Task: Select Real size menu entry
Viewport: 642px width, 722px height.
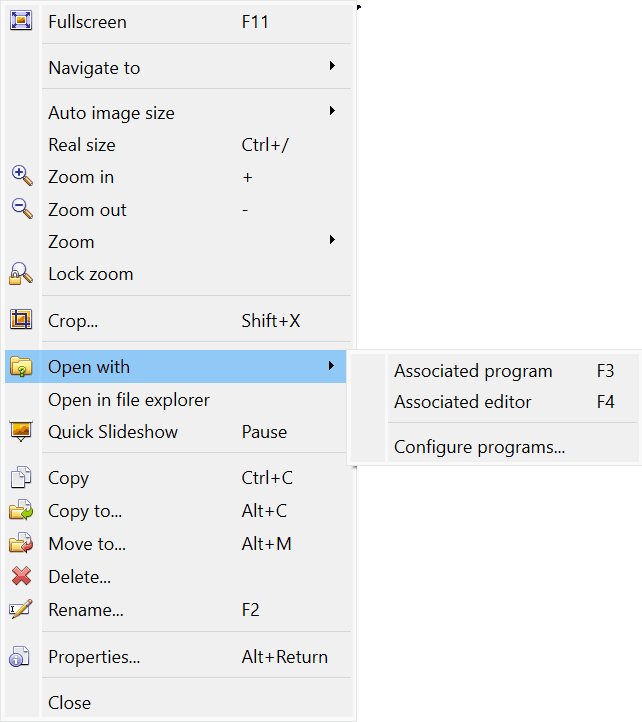Action: point(82,145)
